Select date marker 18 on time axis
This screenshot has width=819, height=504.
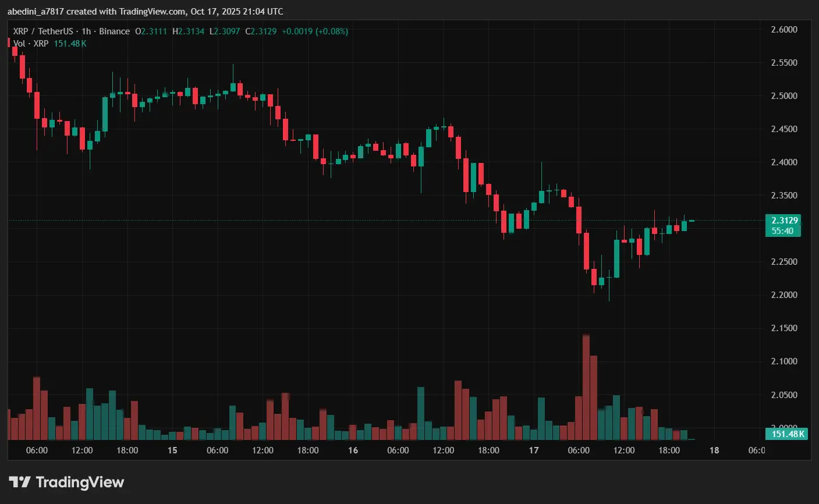[714, 450]
